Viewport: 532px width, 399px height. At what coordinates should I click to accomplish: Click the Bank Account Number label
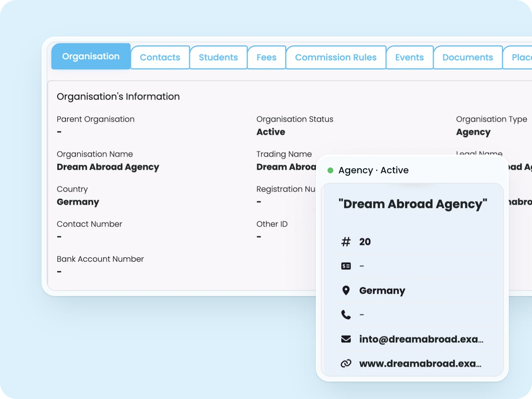[x=100, y=259]
